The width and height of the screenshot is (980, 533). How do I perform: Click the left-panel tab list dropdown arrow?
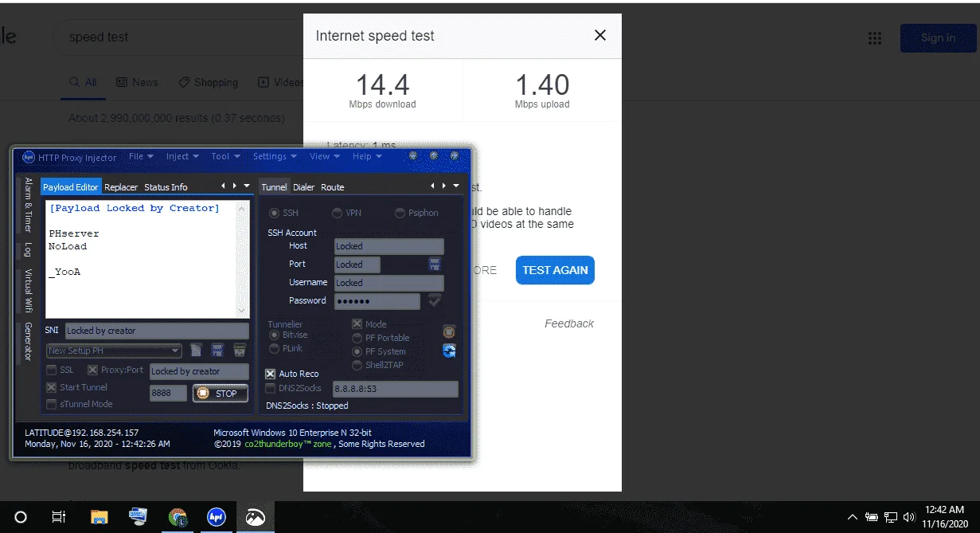click(246, 186)
